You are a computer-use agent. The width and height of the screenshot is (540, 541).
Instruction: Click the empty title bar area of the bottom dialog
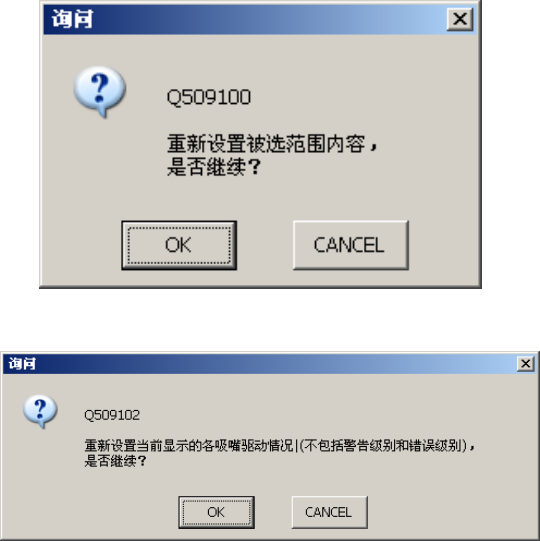[x=276, y=363]
